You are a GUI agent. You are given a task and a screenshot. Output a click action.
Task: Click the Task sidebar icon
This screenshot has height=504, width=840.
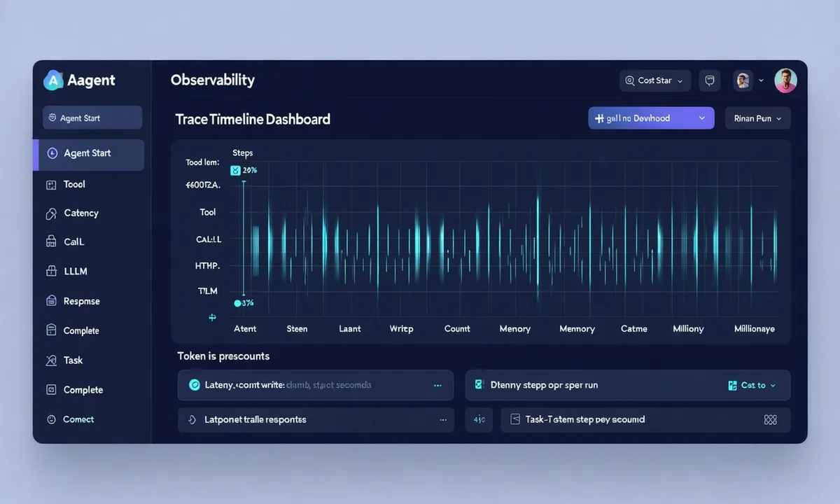(50, 360)
